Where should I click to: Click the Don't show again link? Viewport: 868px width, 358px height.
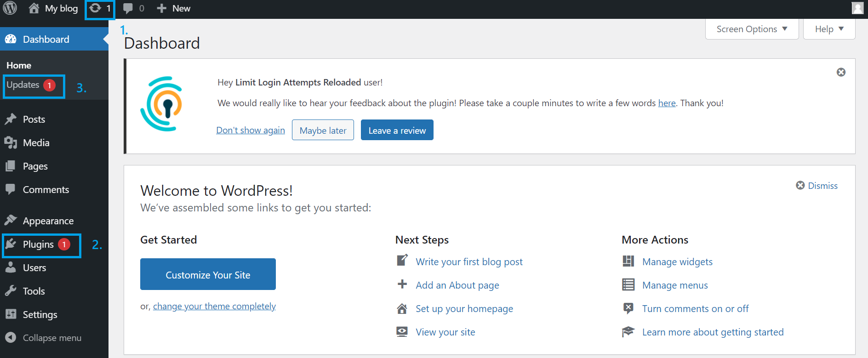[251, 130]
